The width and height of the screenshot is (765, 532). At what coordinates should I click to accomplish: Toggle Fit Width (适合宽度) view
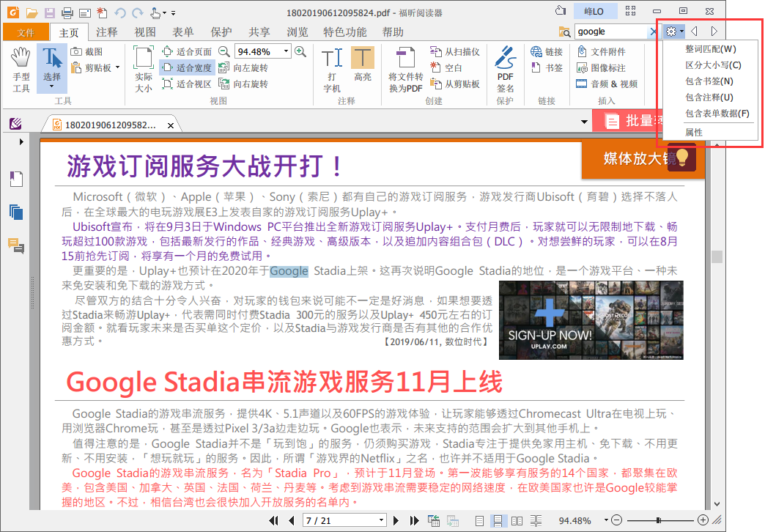(x=188, y=68)
